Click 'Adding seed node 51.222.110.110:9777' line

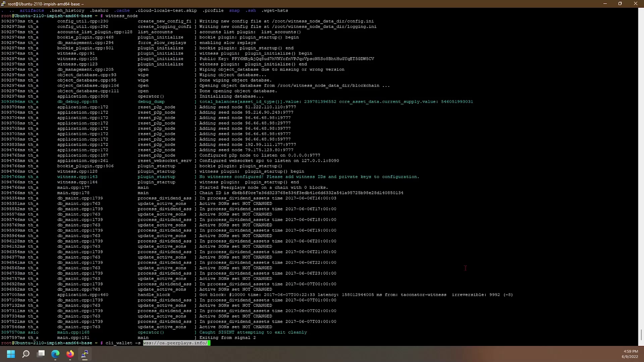[x=248, y=107]
